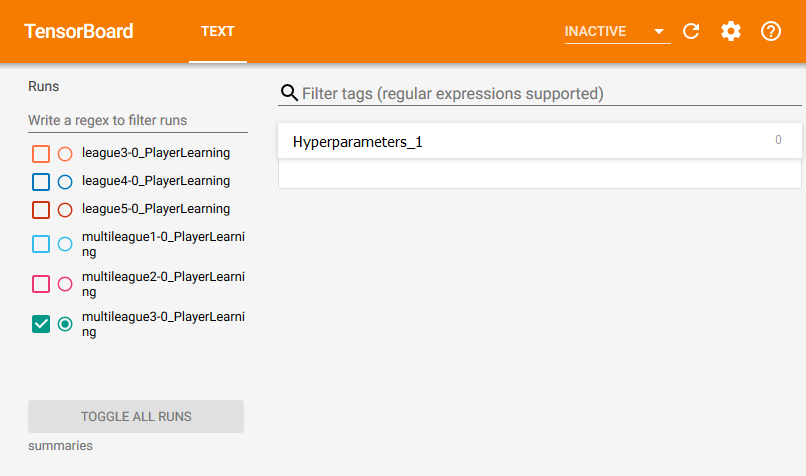The image size is (806, 476).
Task: Click the INACTIVE dropdown arrow
Action: tap(658, 32)
